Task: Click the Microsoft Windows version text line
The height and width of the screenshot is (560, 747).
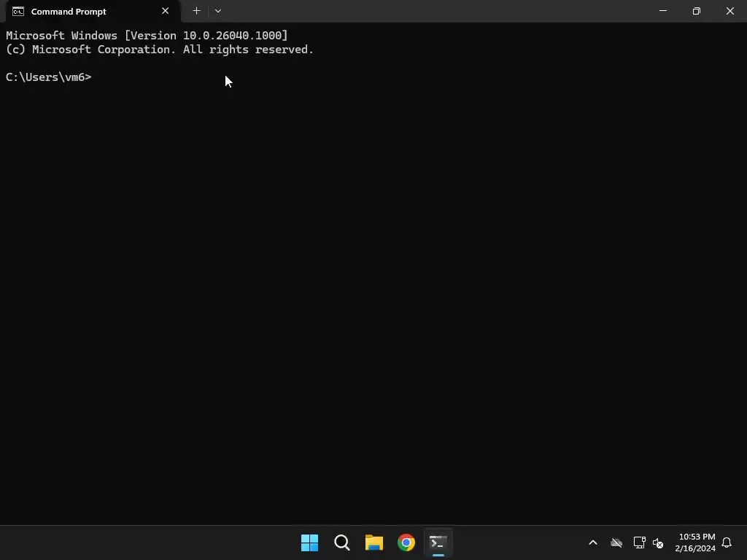Action: pyautogui.click(x=147, y=35)
